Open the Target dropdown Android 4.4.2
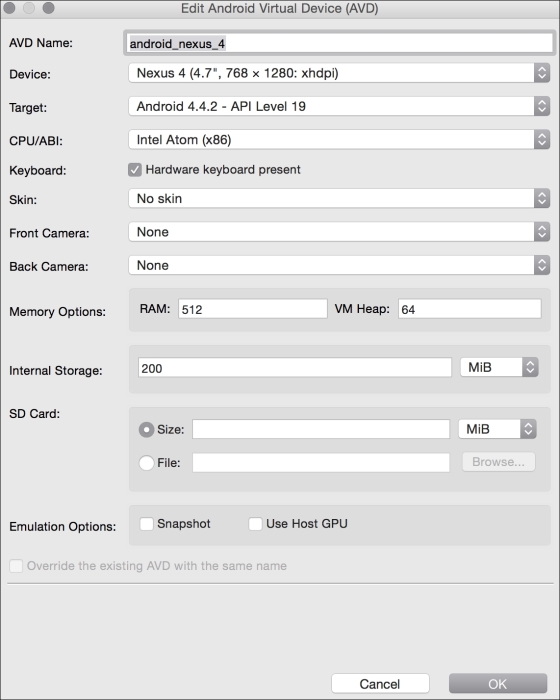 pos(339,106)
